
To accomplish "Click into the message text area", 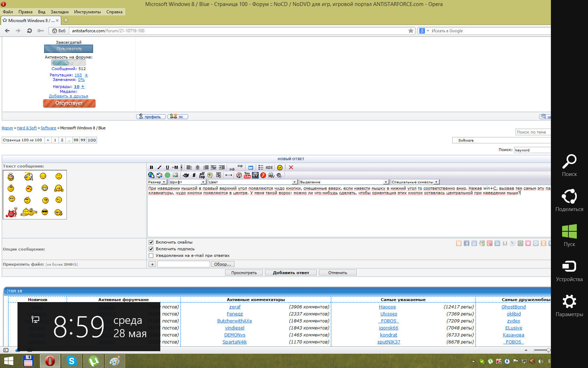I will (x=349, y=211).
